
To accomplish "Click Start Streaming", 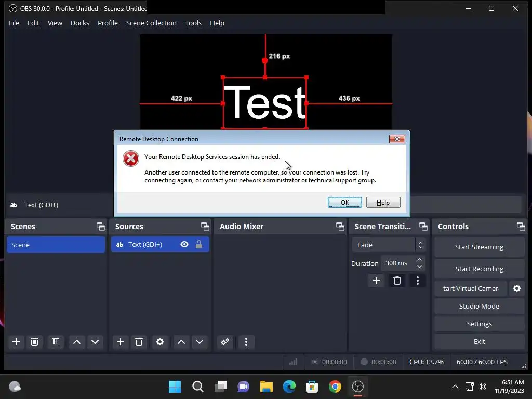I will coord(479,247).
